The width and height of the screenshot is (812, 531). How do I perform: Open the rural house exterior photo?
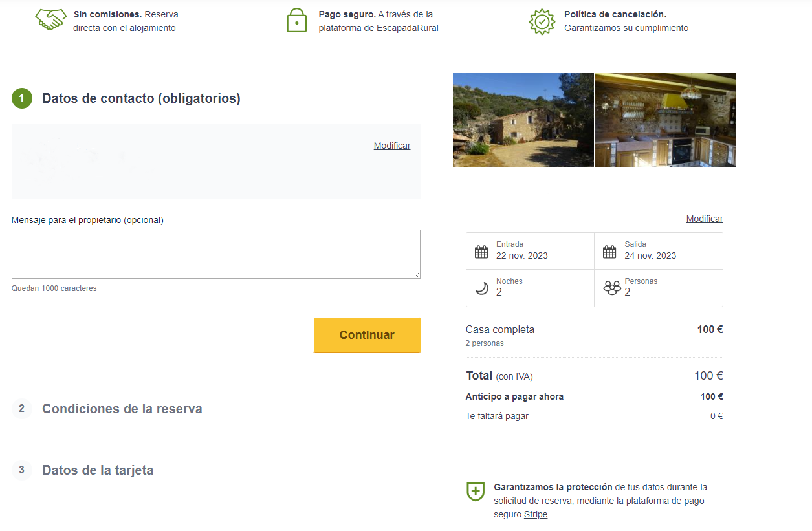click(523, 120)
